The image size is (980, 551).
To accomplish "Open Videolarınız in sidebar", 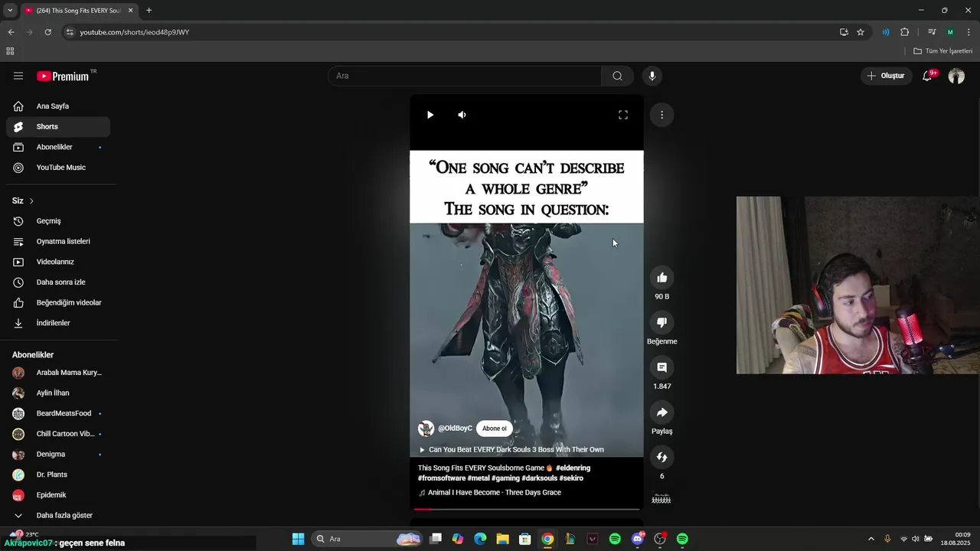I will coord(58,262).
